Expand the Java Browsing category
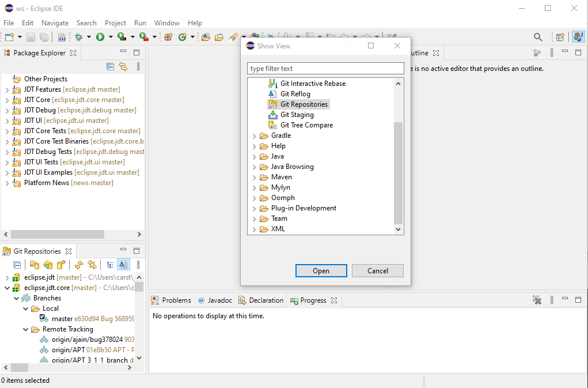The image size is (588, 388). [254, 167]
